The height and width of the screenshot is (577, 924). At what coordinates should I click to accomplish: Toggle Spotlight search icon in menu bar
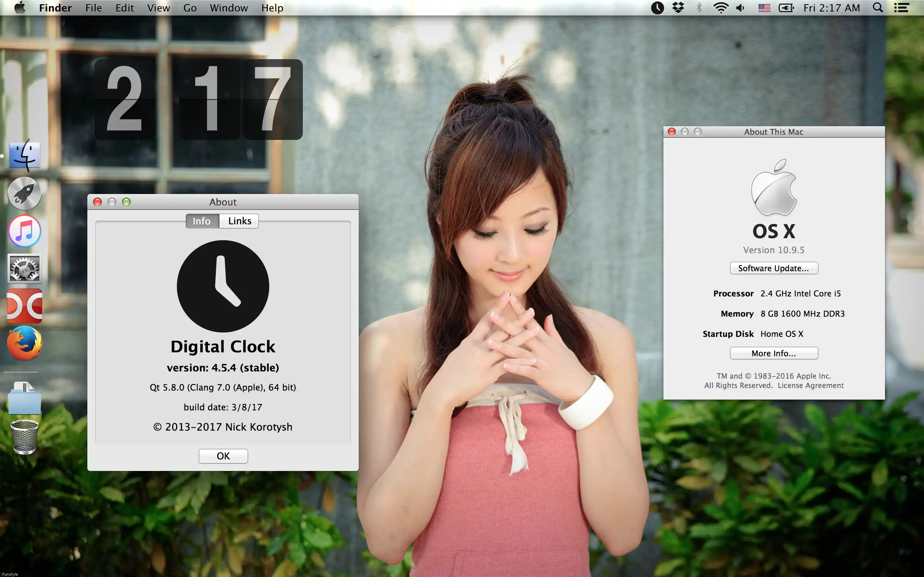pos(879,7)
